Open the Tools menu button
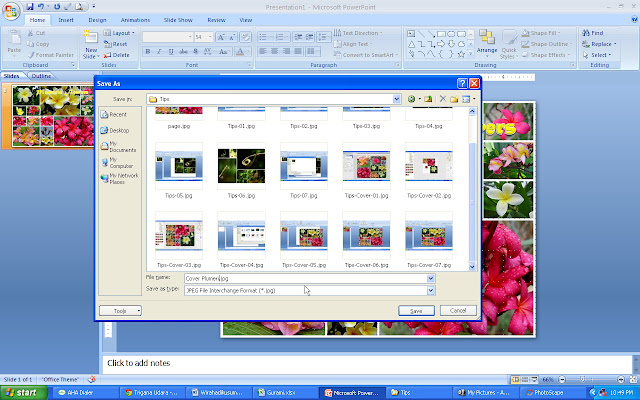This screenshot has height=400, width=640. pyautogui.click(x=120, y=311)
